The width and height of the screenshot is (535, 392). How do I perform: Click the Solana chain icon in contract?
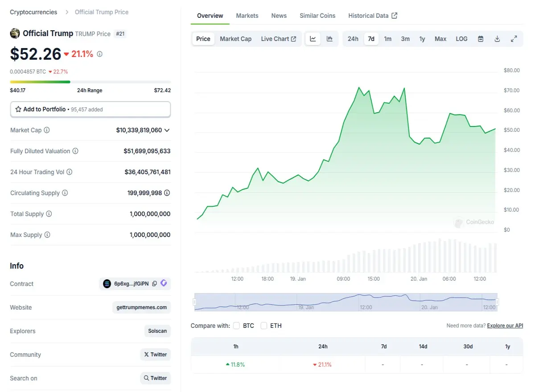tap(107, 284)
